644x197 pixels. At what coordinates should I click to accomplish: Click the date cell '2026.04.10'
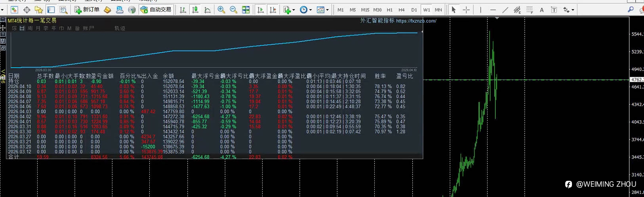pos(19,87)
